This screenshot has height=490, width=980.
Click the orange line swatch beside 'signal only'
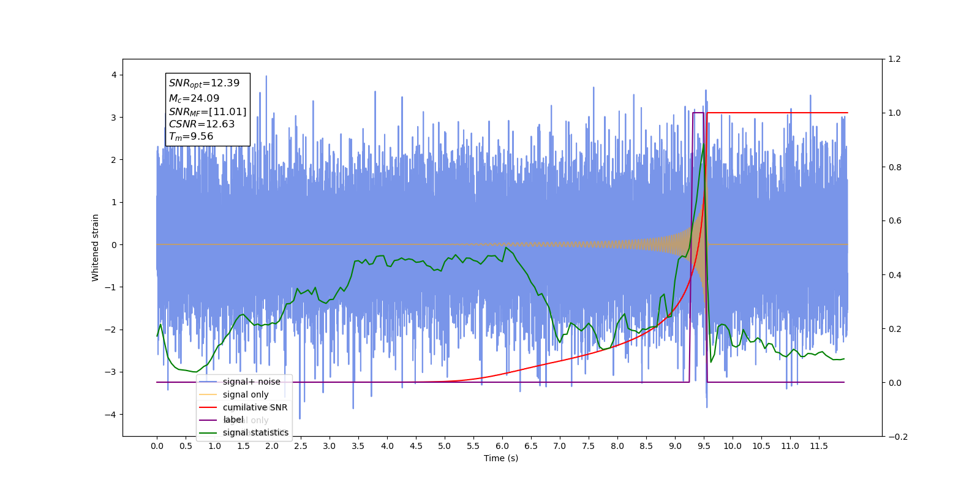pyautogui.click(x=208, y=394)
